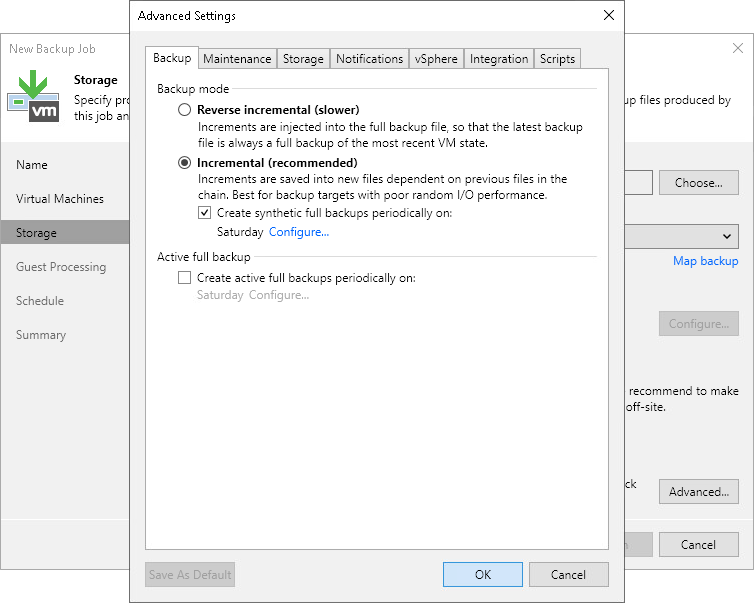Screen dimensions: 754x603
Task: Go to Virtual Machines wizard step
Action: pos(60,199)
